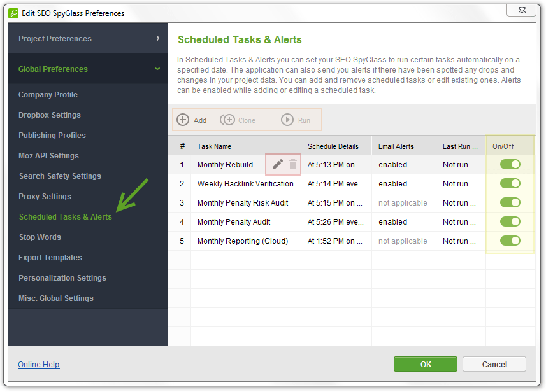Image resolution: width=546 pixels, height=392 pixels.
Task: Confirm with the green OK button
Action: pos(425,364)
